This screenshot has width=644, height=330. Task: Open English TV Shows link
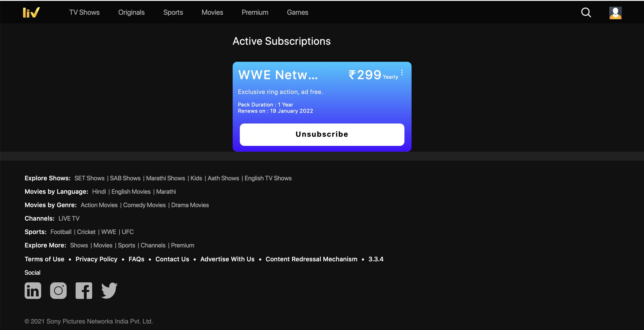point(268,178)
